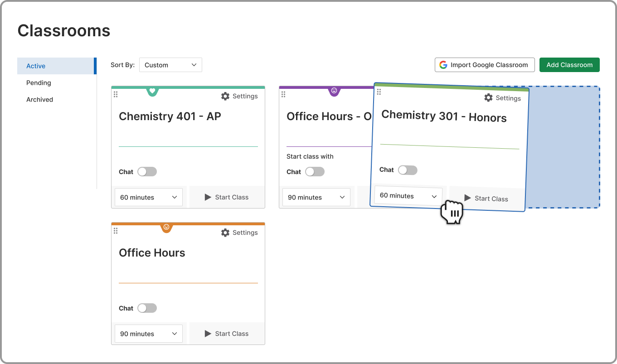Click the drag handle on Chemistry 301 - Honors card
This screenshot has width=617, height=364.
coord(379,92)
